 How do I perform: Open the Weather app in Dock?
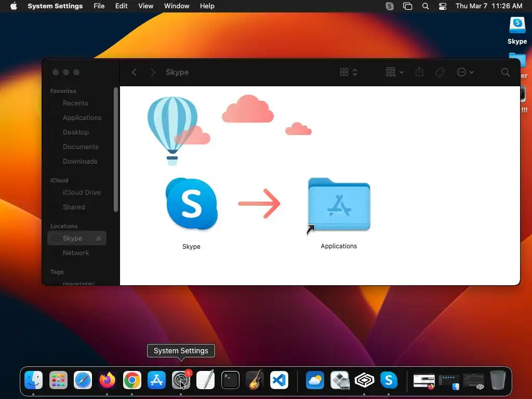tap(315, 380)
